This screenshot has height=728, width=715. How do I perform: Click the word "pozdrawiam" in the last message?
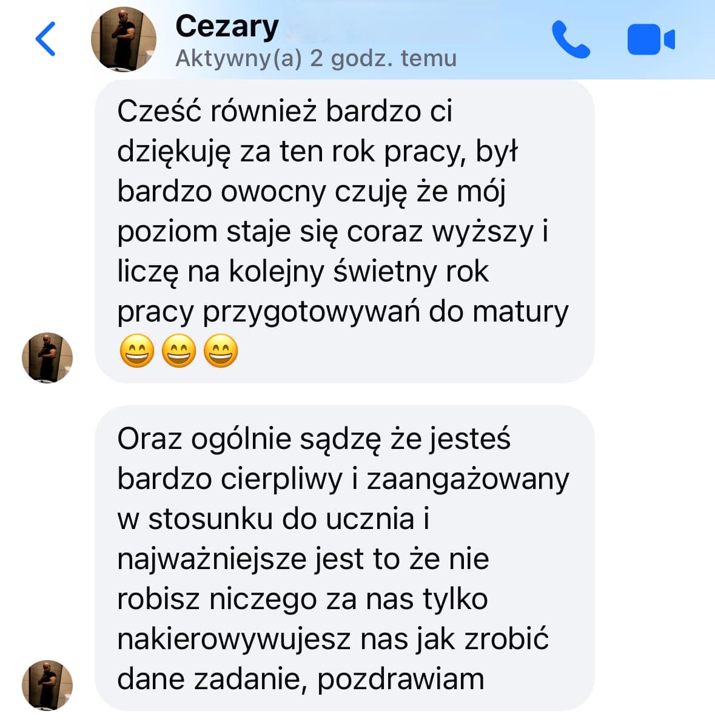click(x=401, y=679)
